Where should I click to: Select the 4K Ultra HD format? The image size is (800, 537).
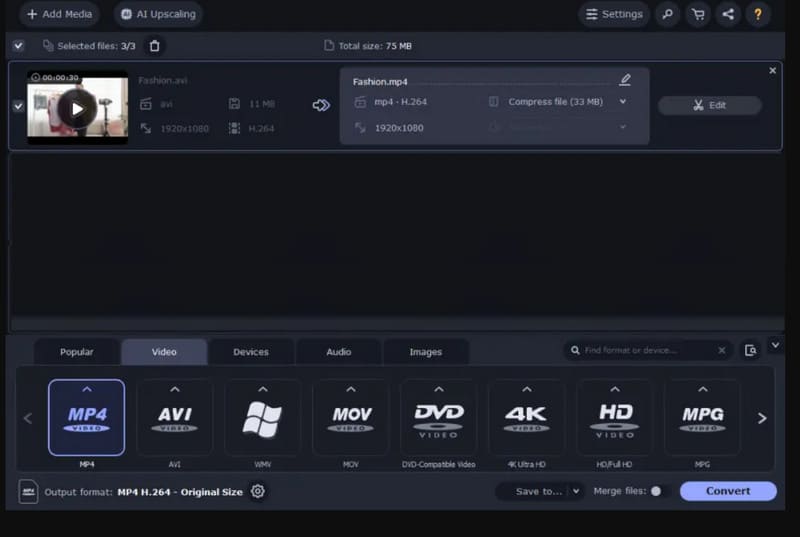527,417
